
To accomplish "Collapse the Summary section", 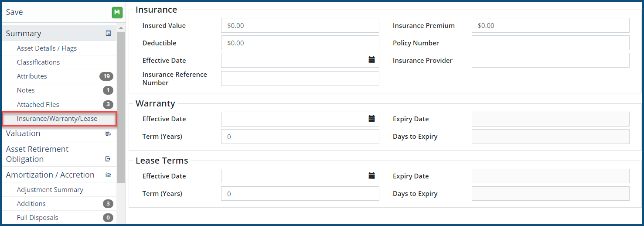I will coord(24,34).
